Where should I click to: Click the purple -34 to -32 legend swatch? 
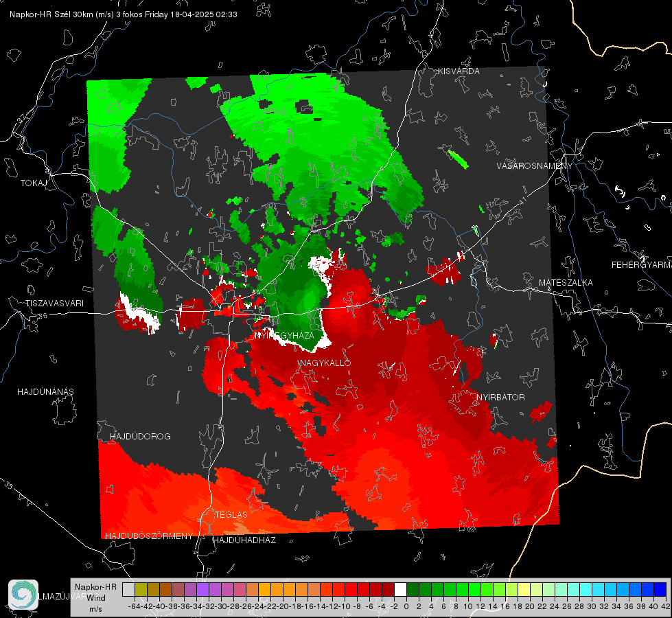(x=202, y=590)
